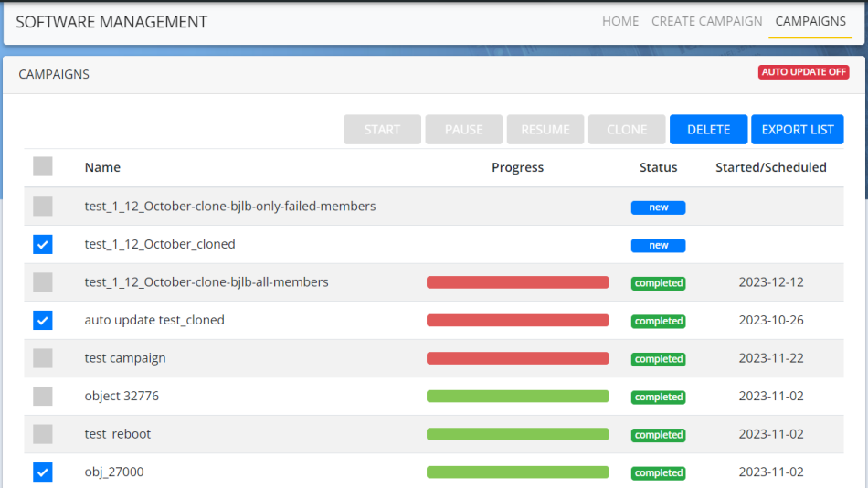
Task: Tick the object 32776 row checkbox
Action: pyautogui.click(x=43, y=397)
